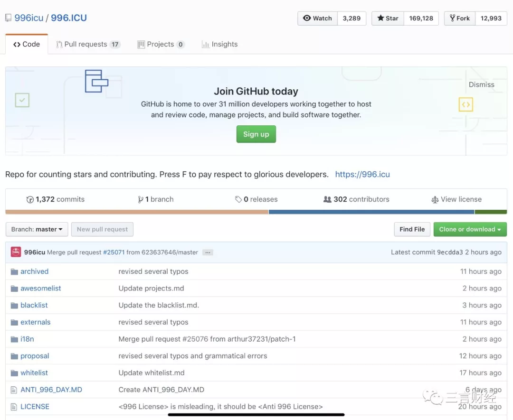Click the folder icon for i18n

point(14,339)
